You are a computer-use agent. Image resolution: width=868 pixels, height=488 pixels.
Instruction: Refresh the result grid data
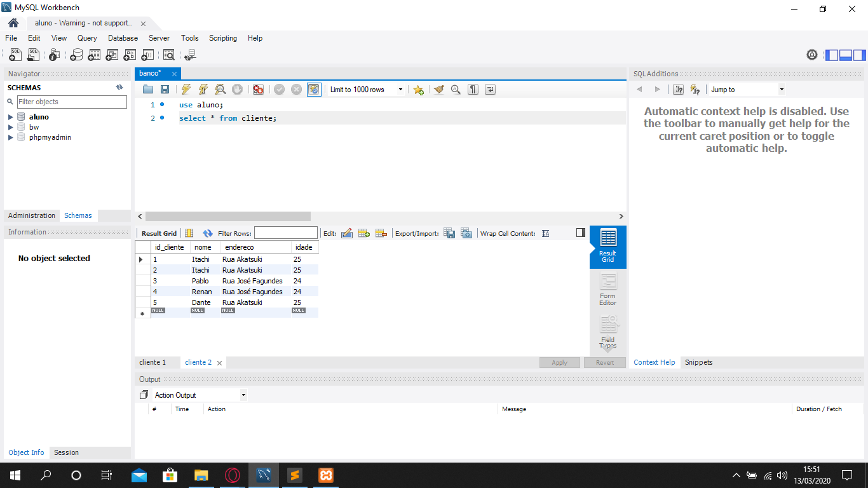pos(207,233)
